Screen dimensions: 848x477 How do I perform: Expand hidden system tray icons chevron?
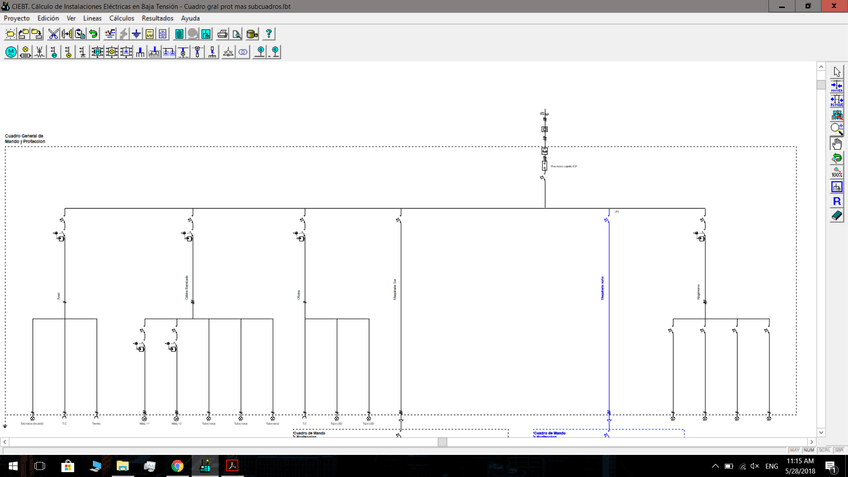click(715, 466)
